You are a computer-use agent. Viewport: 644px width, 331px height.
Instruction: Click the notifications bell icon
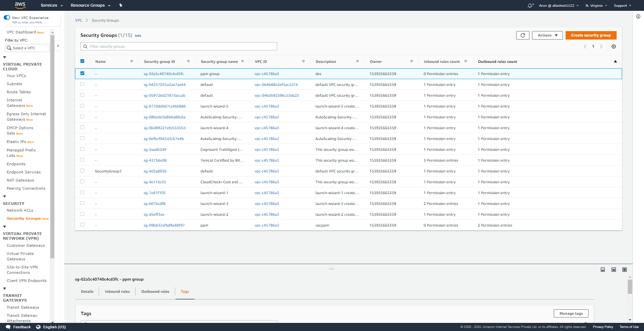(529, 5)
